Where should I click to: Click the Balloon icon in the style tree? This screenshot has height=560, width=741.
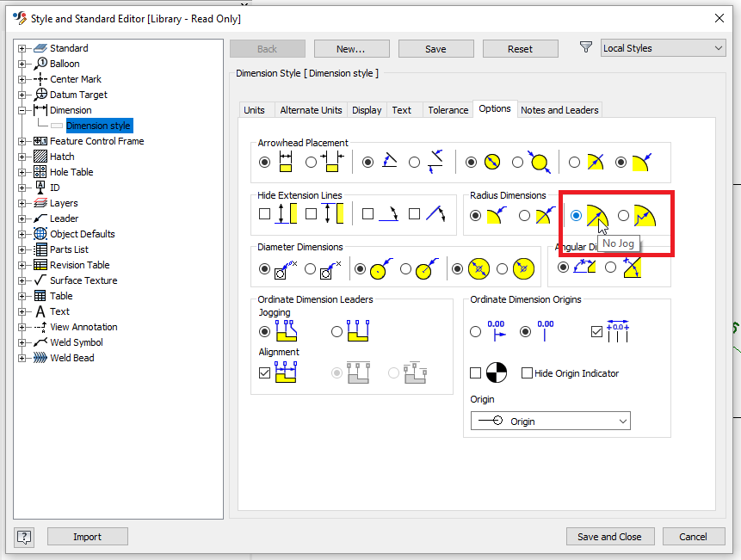tap(40, 63)
